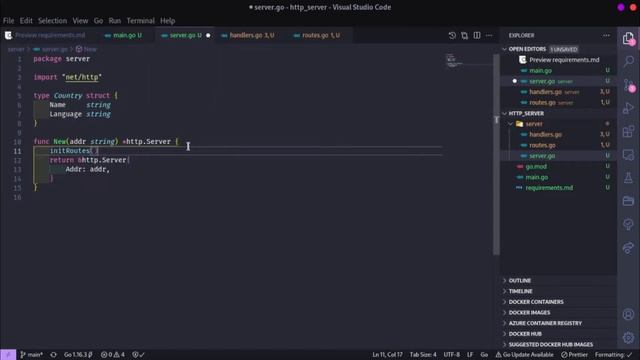Select Preview requirements.md in Open Editors
This screenshot has height=360, width=640.
(x=564, y=60)
